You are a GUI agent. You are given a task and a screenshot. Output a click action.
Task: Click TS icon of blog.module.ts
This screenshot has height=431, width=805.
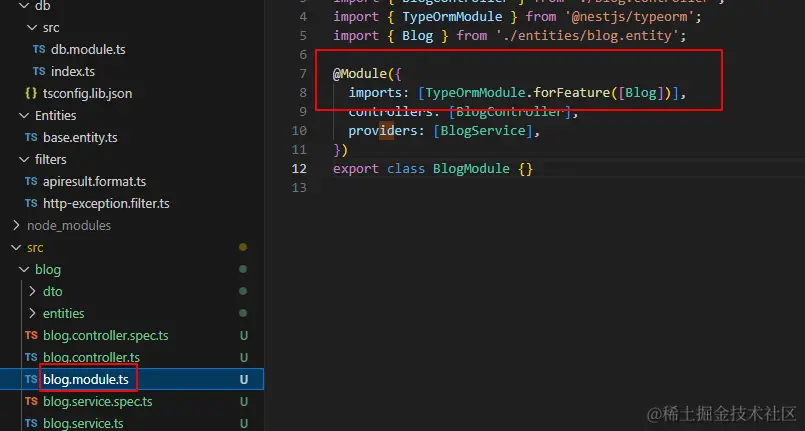pos(31,380)
